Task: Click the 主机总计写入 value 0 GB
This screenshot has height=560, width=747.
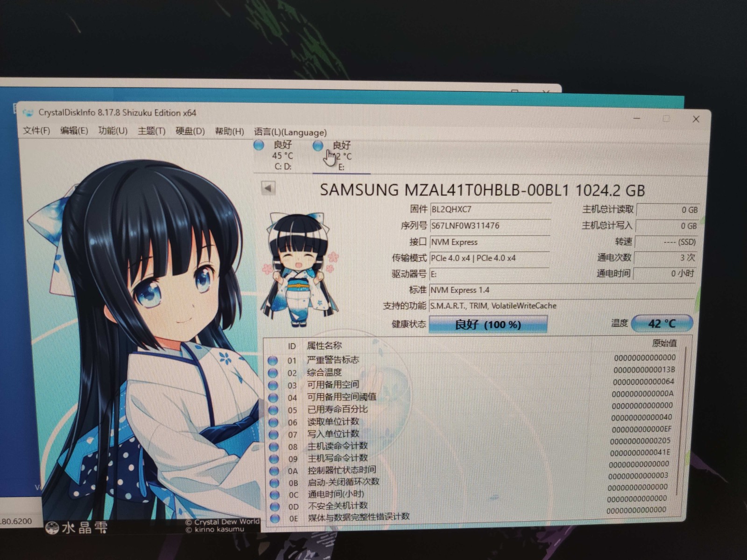Action: click(667, 226)
